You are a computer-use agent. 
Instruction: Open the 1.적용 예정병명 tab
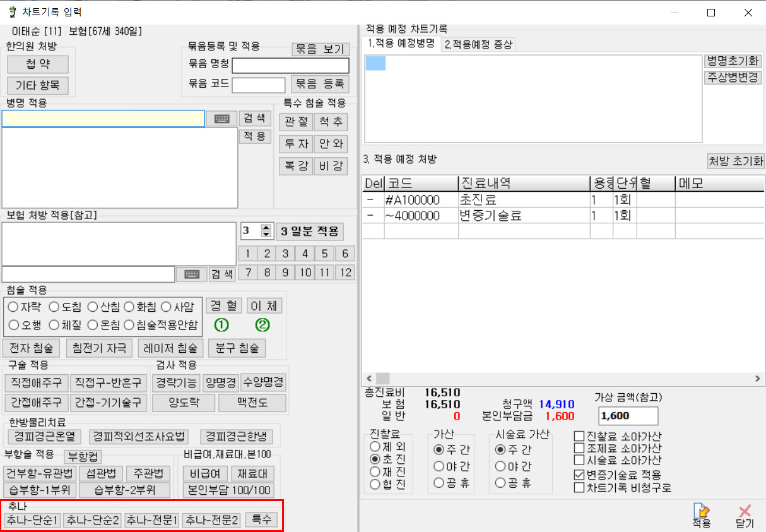[401, 44]
